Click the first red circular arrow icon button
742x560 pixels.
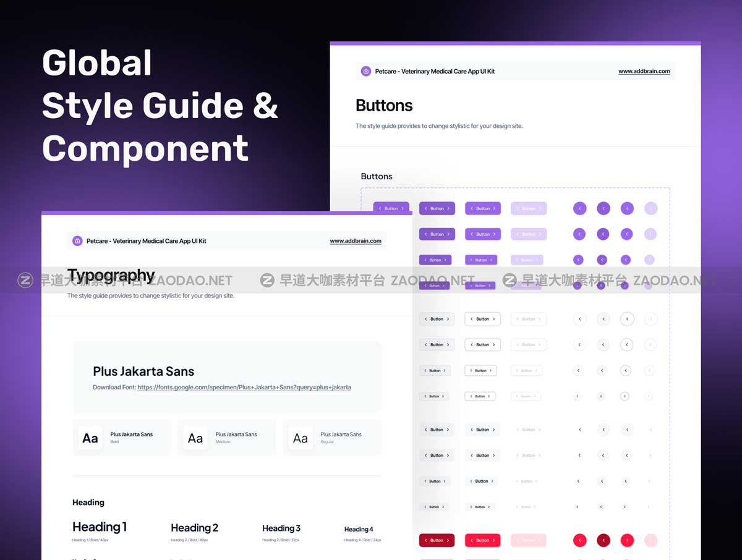[579, 540]
